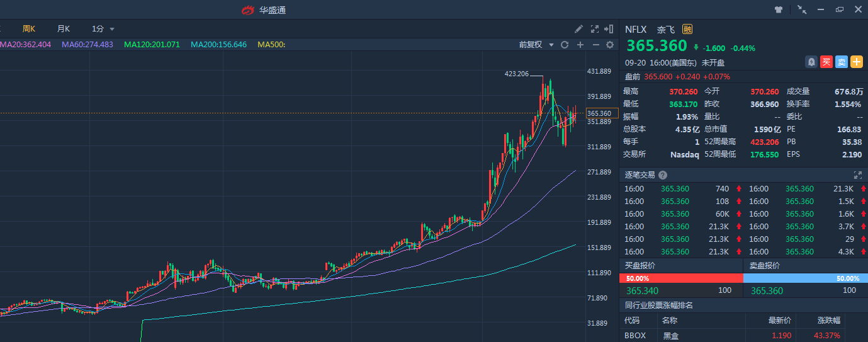Click the red 50.00% bid ratio bar
Screen dimensions: 868x342
681,278
